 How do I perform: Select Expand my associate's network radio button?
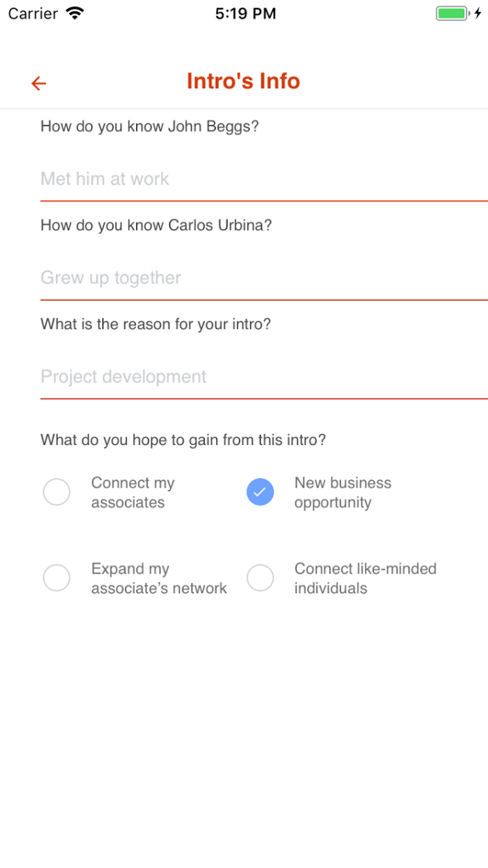click(57, 578)
